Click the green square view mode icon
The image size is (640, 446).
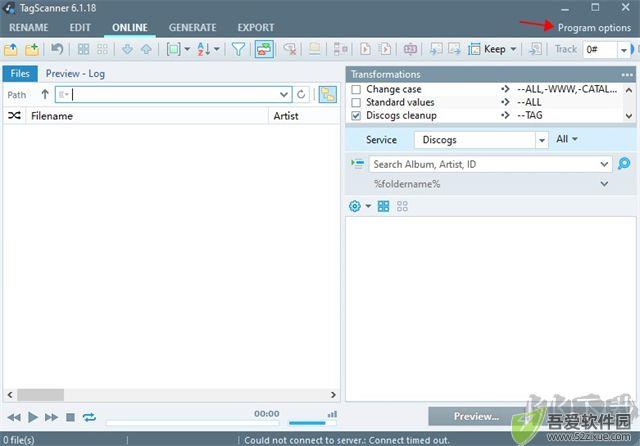point(173,49)
